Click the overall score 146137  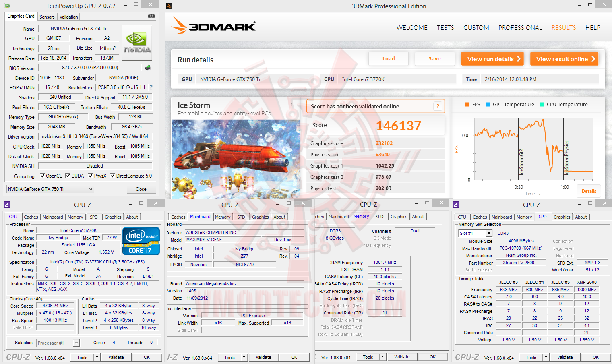coord(399,126)
